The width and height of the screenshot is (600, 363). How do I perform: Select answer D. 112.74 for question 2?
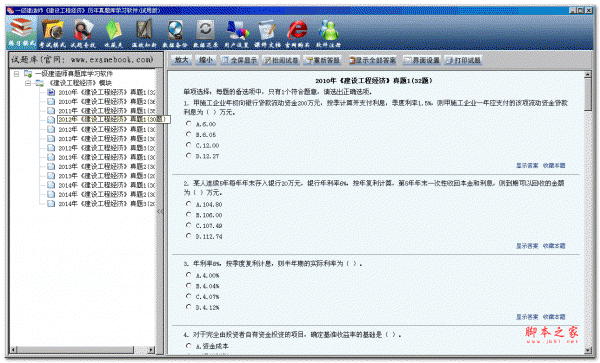(188, 236)
